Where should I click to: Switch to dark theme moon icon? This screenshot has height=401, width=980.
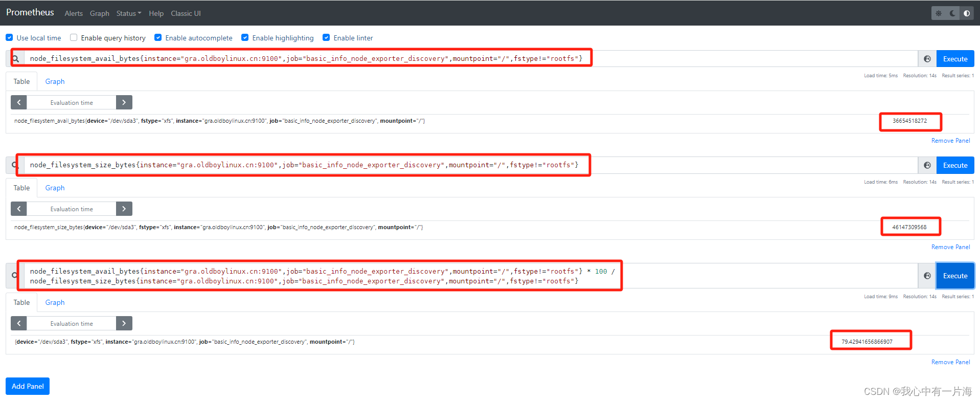tap(952, 13)
